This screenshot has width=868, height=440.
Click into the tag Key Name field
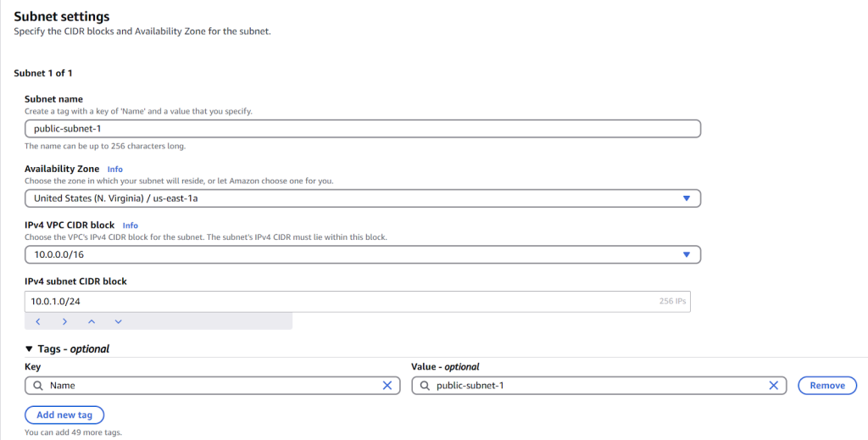(213, 385)
